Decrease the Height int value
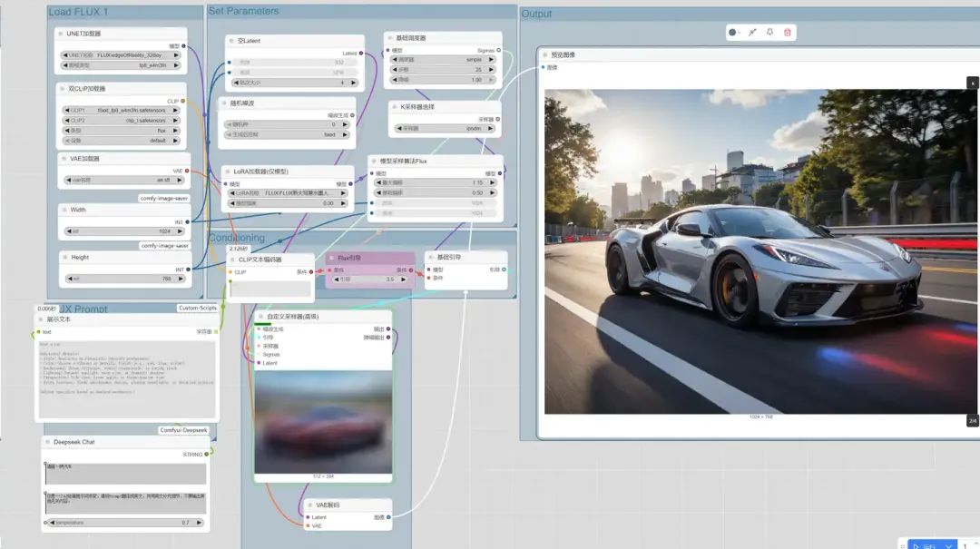Image resolution: width=980 pixels, height=549 pixels. 69,279
